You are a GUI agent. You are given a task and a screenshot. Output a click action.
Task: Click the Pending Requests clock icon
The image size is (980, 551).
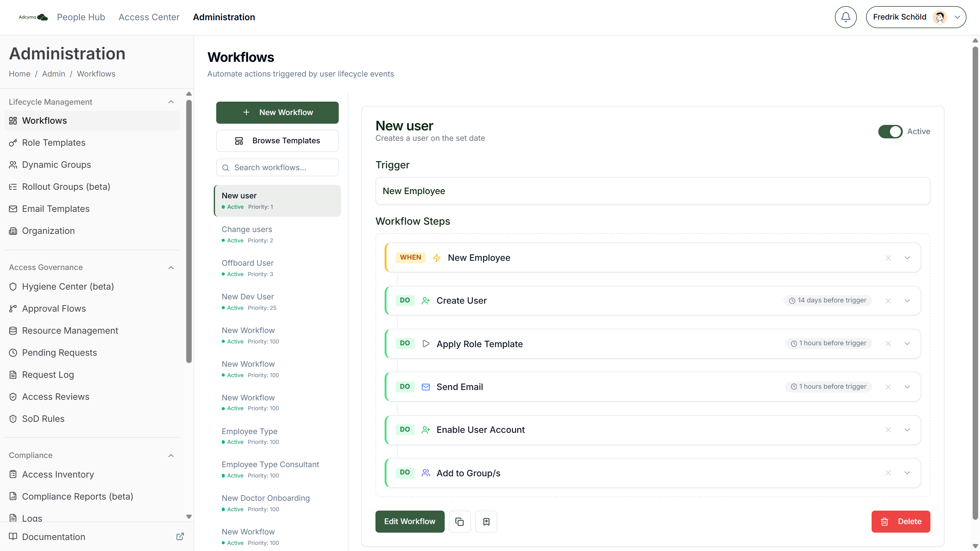(x=13, y=353)
